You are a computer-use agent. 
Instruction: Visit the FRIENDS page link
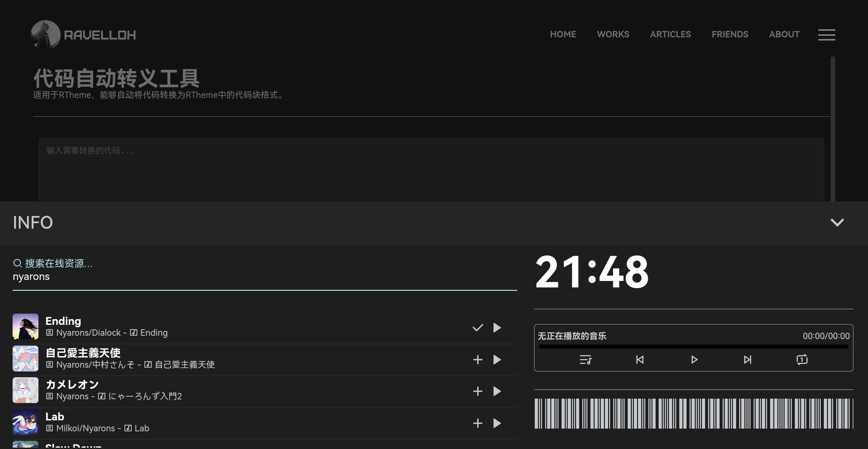click(x=730, y=34)
